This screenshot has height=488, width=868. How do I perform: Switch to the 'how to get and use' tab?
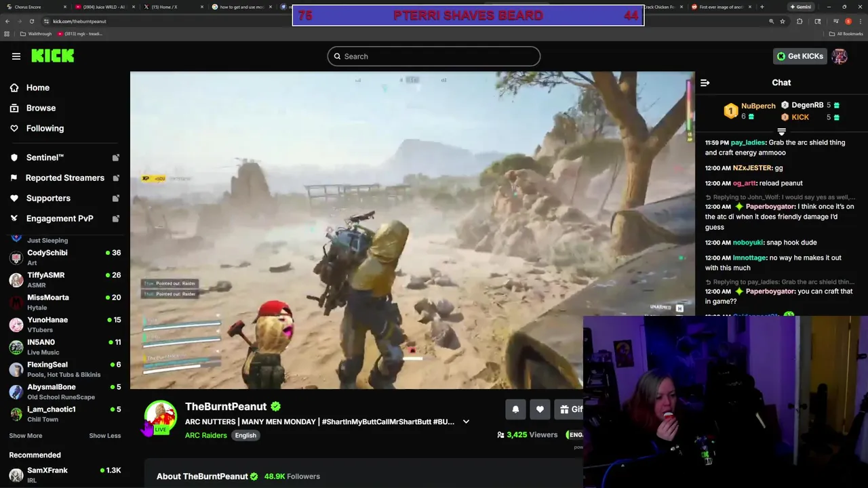click(241, 7)
